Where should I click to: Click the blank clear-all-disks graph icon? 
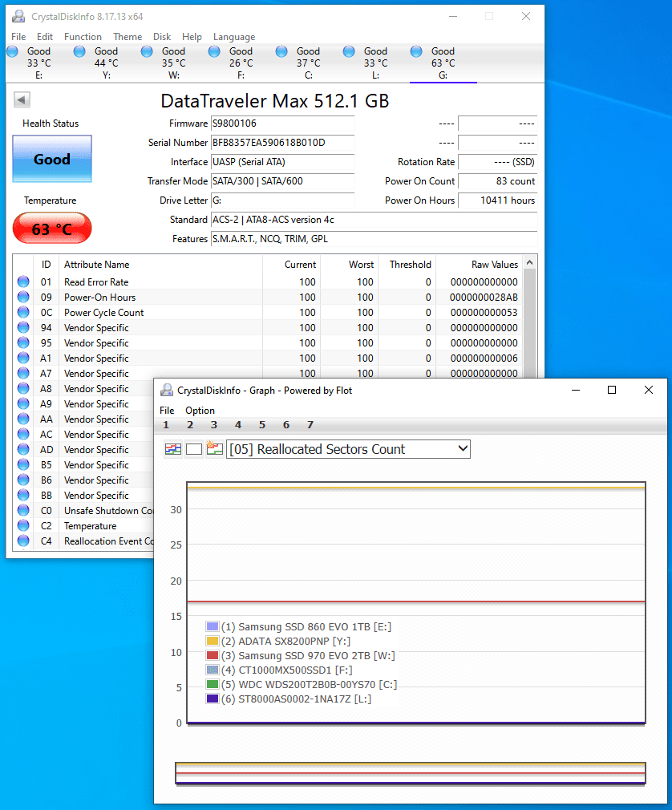coord(194,449)
